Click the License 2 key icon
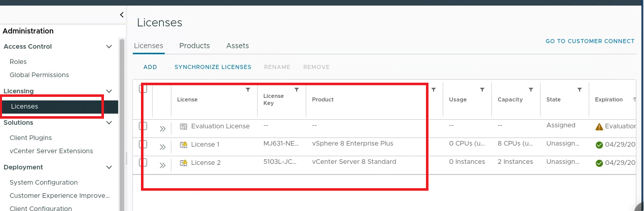 pos(184,163)
